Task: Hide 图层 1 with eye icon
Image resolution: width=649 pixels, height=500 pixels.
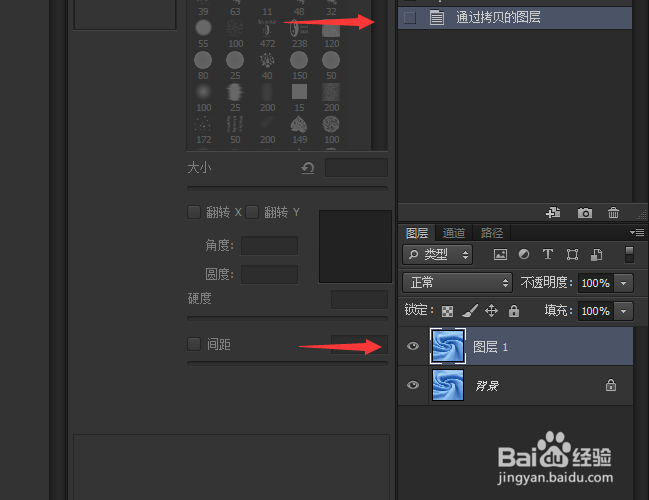Action: pyautogui.click(x=413, y=346)
